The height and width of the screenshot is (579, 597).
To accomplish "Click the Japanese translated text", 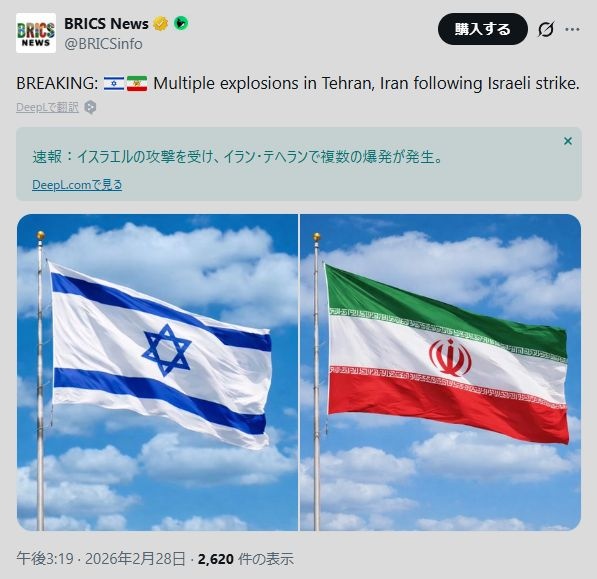I will point(238,157).
